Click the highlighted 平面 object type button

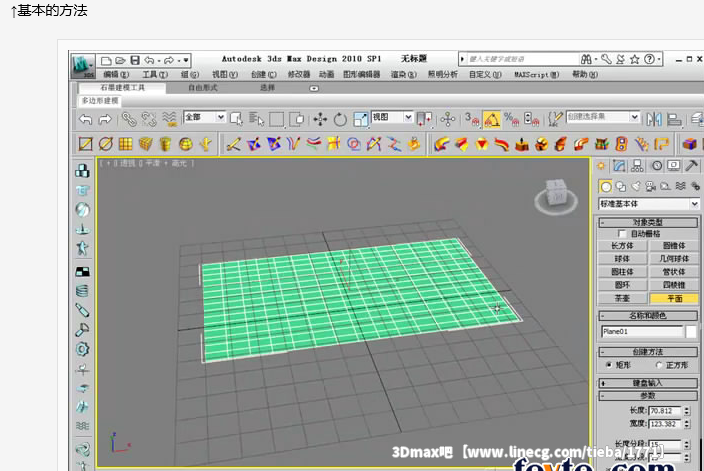point(674,298)
